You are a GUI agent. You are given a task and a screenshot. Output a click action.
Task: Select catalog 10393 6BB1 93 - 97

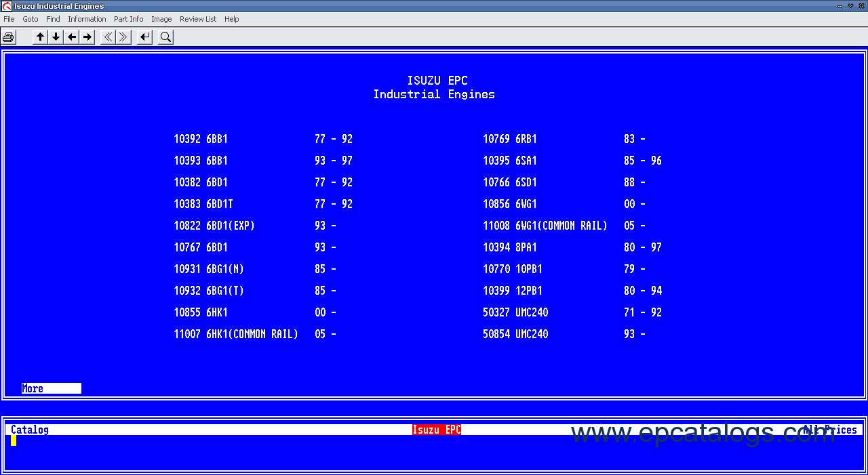[263, 161]
